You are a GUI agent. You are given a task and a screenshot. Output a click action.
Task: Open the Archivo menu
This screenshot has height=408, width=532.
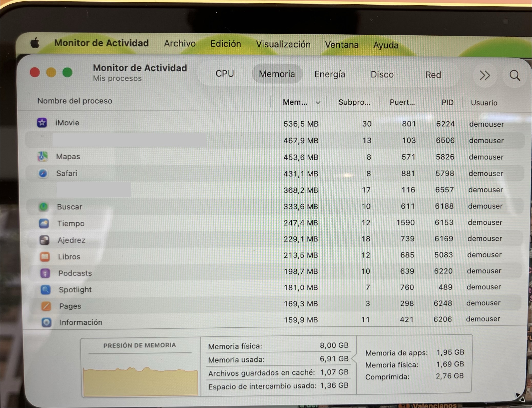(180, 44)
